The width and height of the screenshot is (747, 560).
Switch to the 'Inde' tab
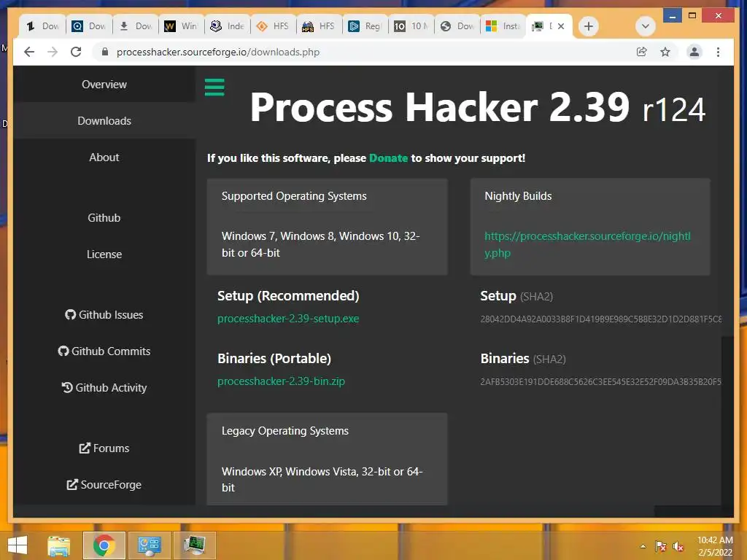tap(228, 26)
